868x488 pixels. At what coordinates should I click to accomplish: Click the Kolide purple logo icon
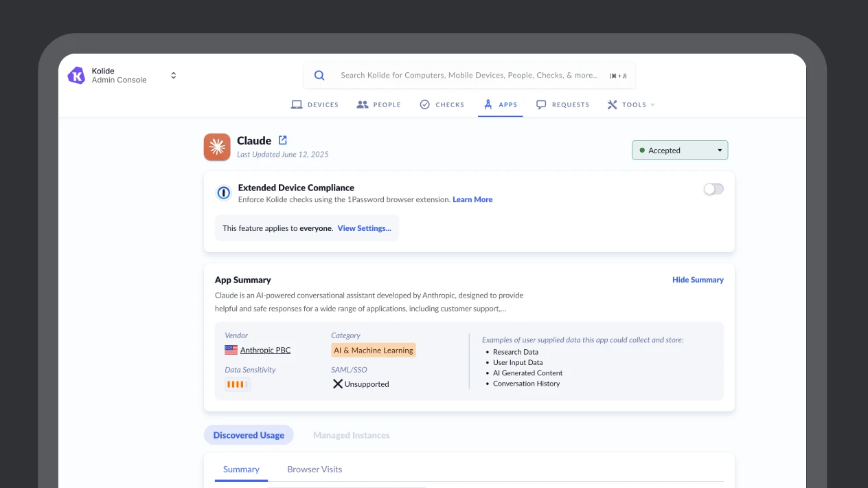tap(76, 76)
